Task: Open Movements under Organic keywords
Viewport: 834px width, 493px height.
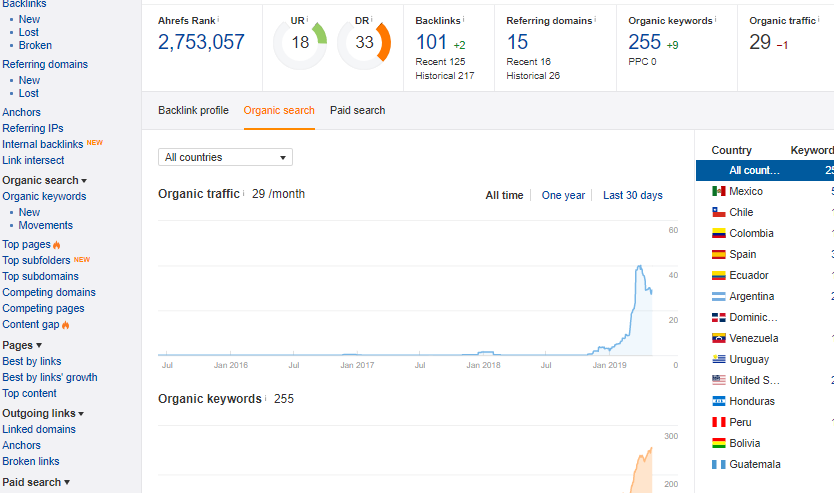Action: 45,225
